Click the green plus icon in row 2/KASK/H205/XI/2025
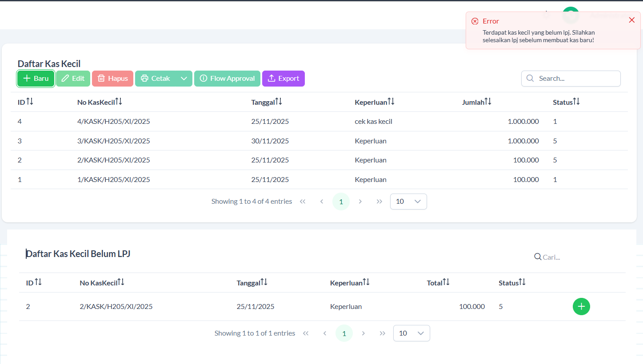Image resolution: width=643 pixels, height=364 pixels. pyautogui.click(x=581, y=307)
